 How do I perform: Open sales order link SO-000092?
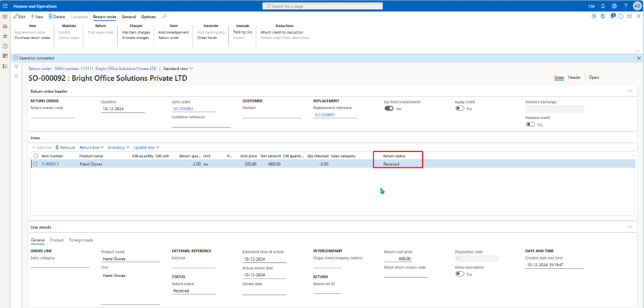coord(183,109)
